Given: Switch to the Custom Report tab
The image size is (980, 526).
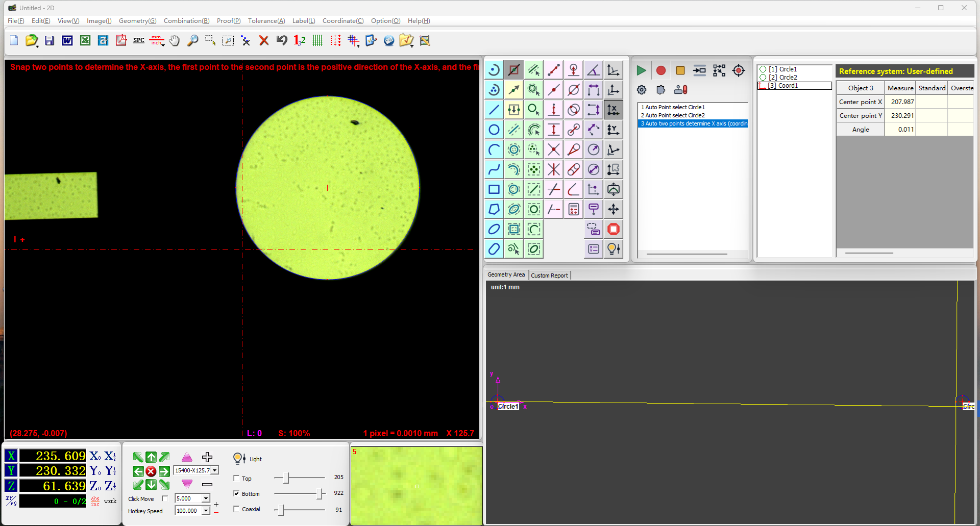Looking at the screenshot, I should tap(549, 275).
